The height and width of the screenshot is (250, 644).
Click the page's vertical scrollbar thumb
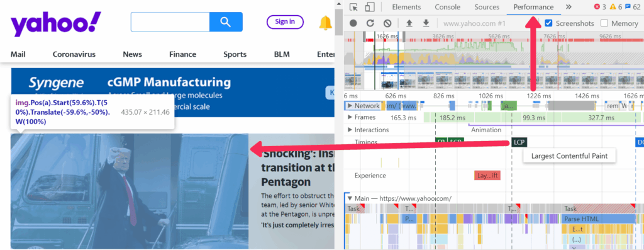339,22
